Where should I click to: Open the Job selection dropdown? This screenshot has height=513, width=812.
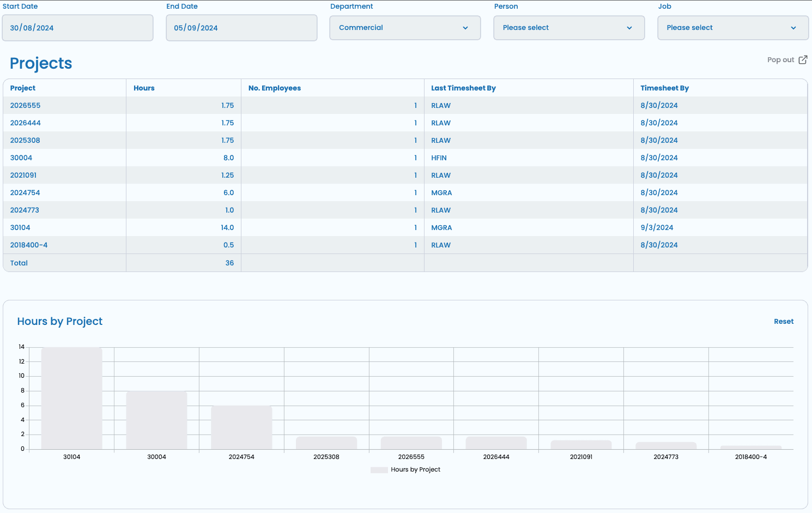pyautogui.click(x=732, y=27)
